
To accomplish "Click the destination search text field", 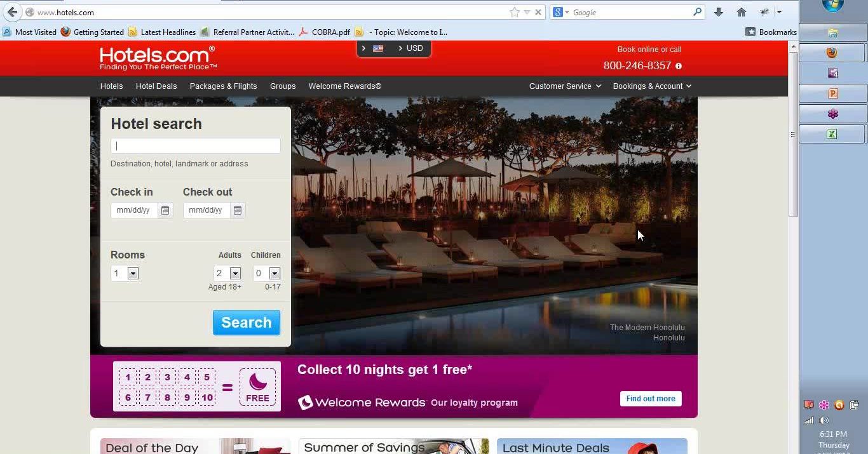I will click(x=196, y=146).
